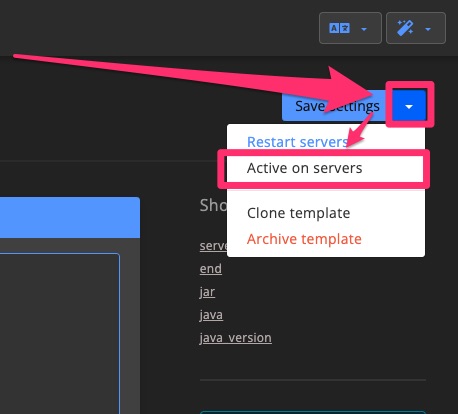Click inside the dark editor text area
The height and width of the screenshot is (414, 458).
click(59, 333)
